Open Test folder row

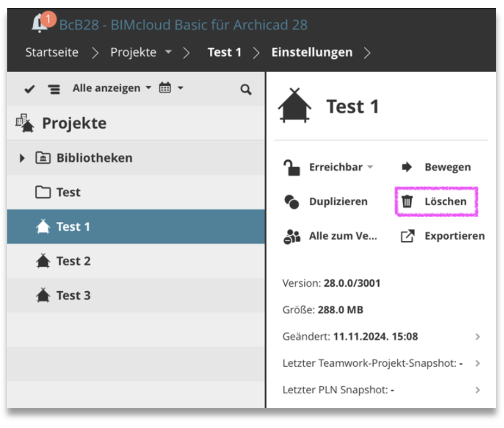136,192
